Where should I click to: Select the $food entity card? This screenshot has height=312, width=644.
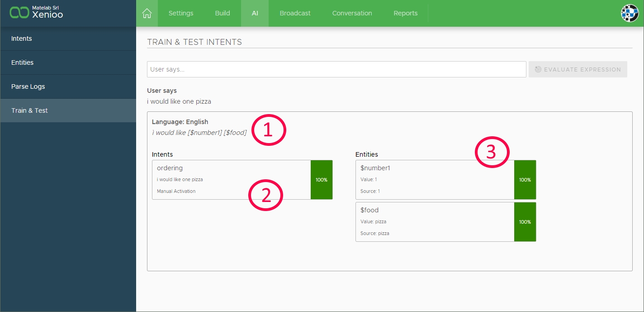click(434, 222)
